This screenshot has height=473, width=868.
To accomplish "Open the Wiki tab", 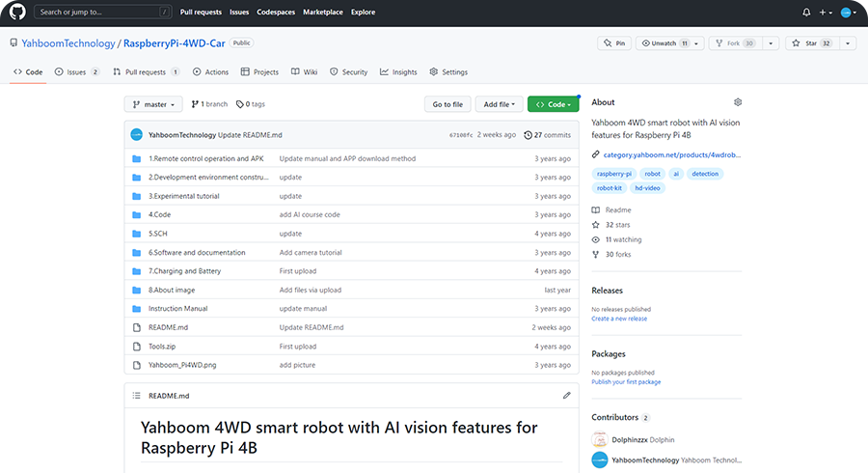I will click(305, 72).
